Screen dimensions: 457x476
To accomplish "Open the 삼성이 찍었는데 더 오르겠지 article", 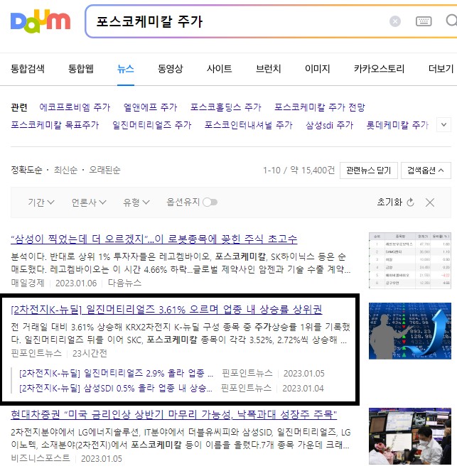I will [154, 239].
